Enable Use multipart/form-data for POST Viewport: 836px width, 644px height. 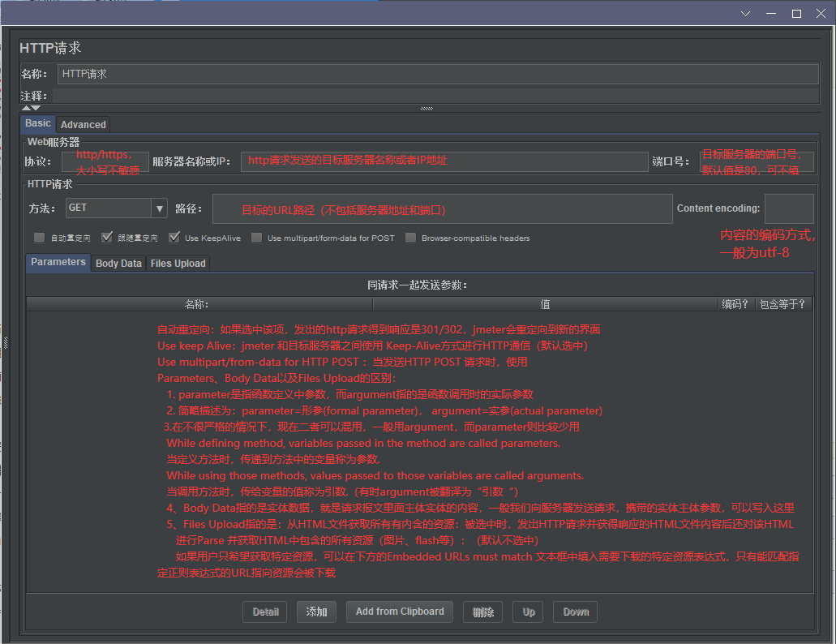click(x=256, y=238)
